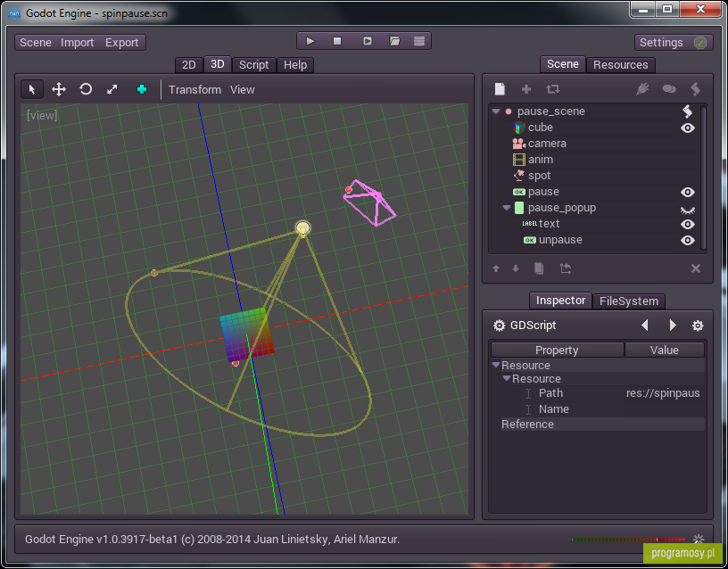Click the Property column header
This screenshot has width=728, height=569.
pos(557,350)
